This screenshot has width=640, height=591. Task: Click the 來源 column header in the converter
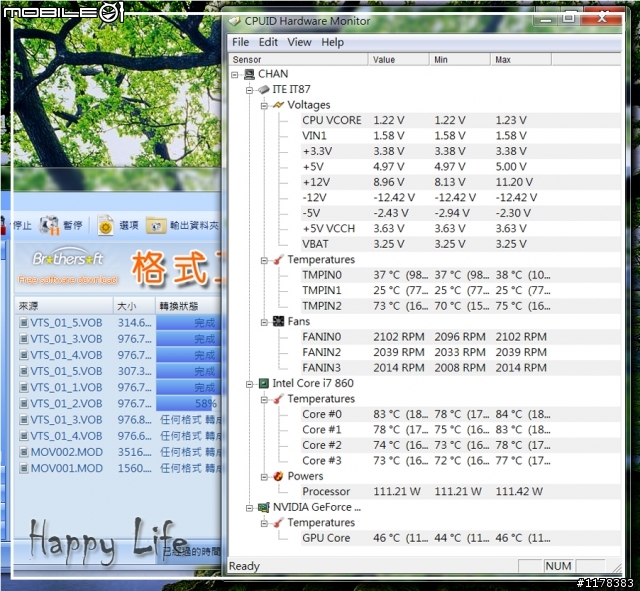(x=64, y=306)
